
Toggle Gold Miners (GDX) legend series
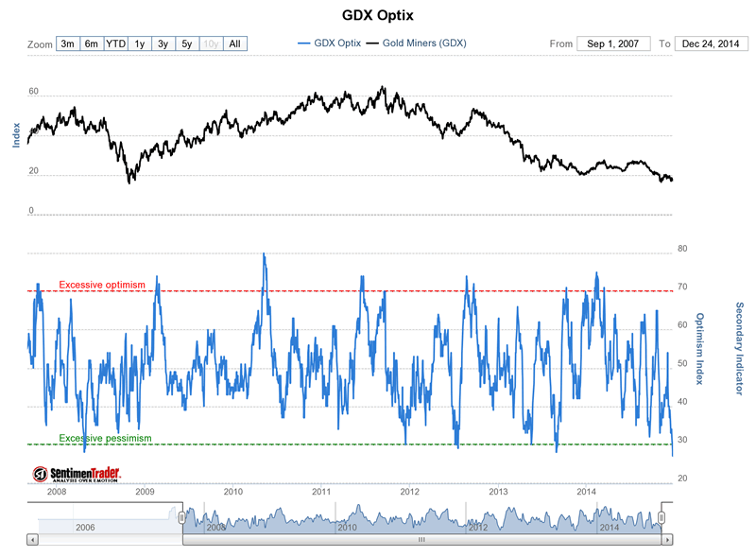coord(417,43)
